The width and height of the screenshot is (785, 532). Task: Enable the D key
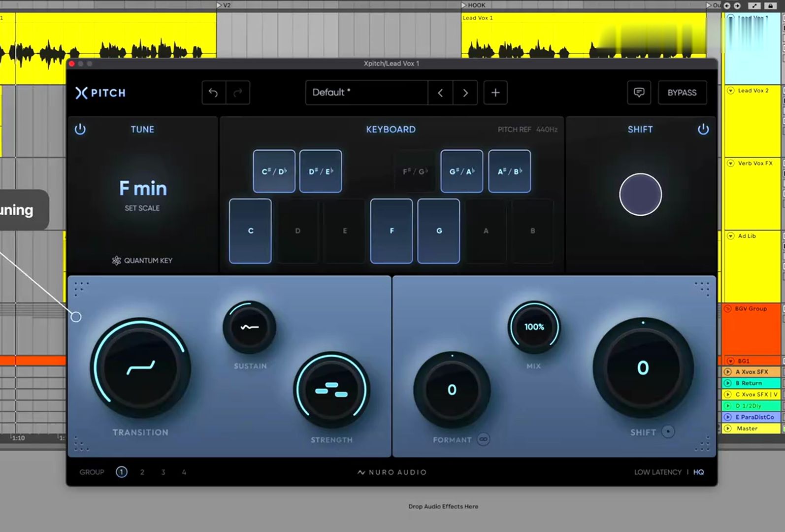297,231
